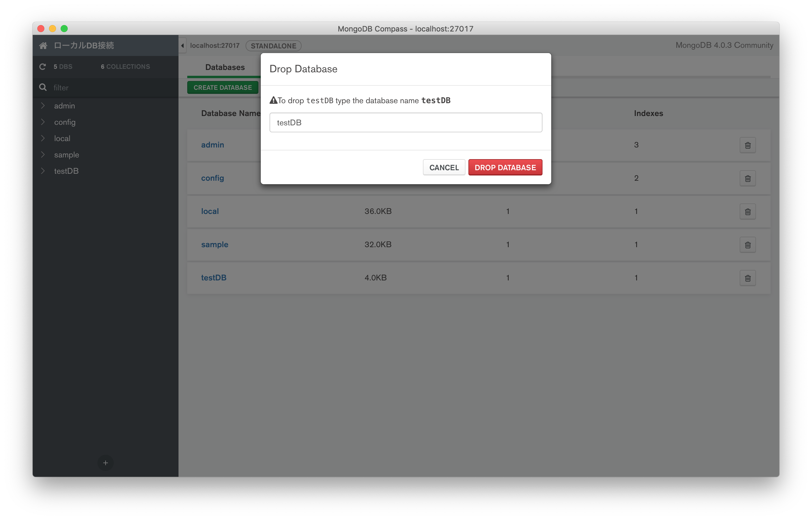Viewport: 812px width, 520px height.
Task: Expand the config database in sidebar
Action: 43,122
